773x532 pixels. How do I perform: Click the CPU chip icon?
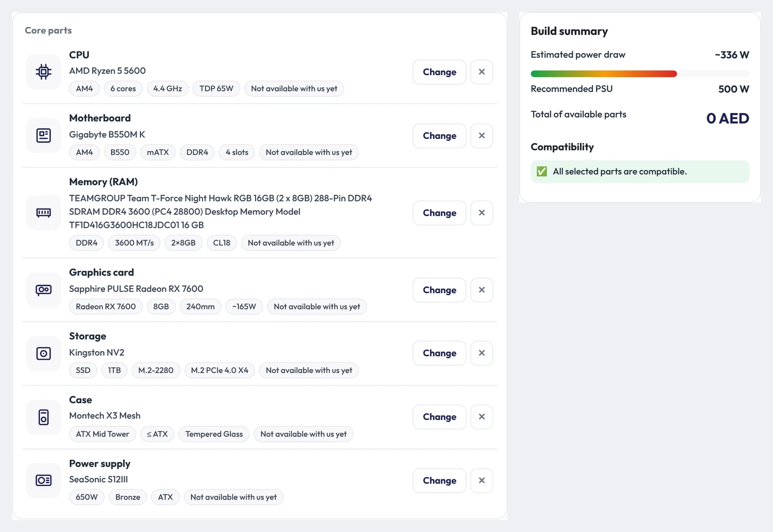[x=44, y=72]
